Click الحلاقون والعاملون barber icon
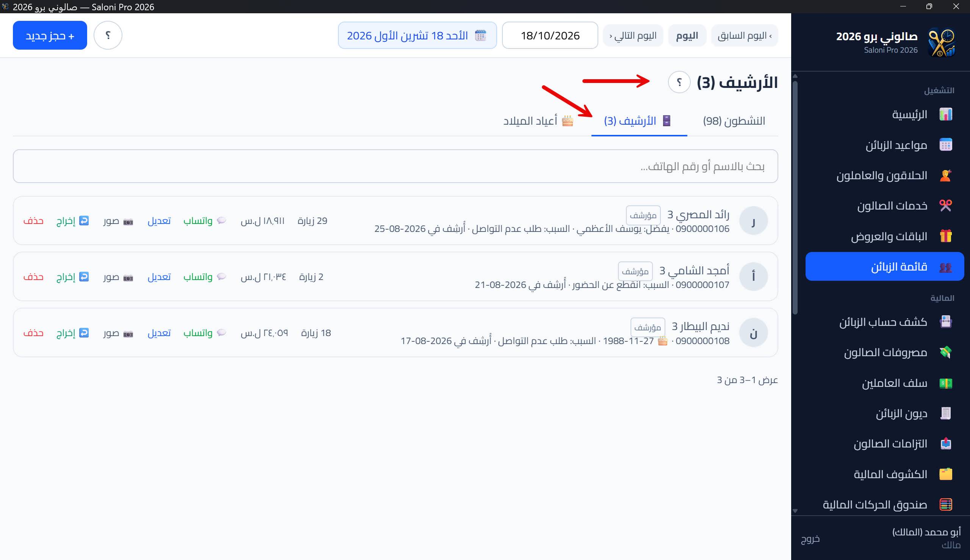 click(x=945, y=175)
